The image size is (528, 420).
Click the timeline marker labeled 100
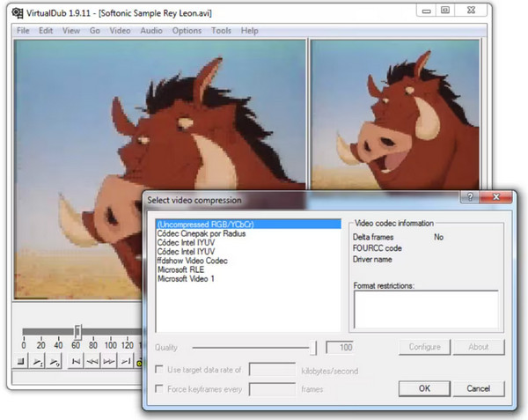(x=111, y=345)
